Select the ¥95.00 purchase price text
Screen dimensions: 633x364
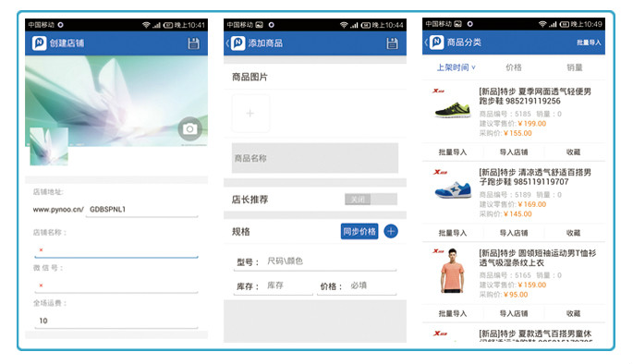[516, 295]
